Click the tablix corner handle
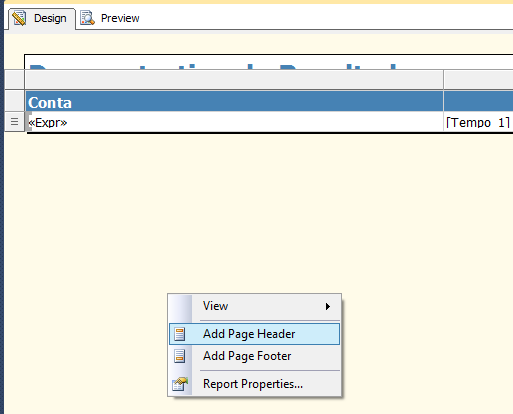 tap(15, 79)
